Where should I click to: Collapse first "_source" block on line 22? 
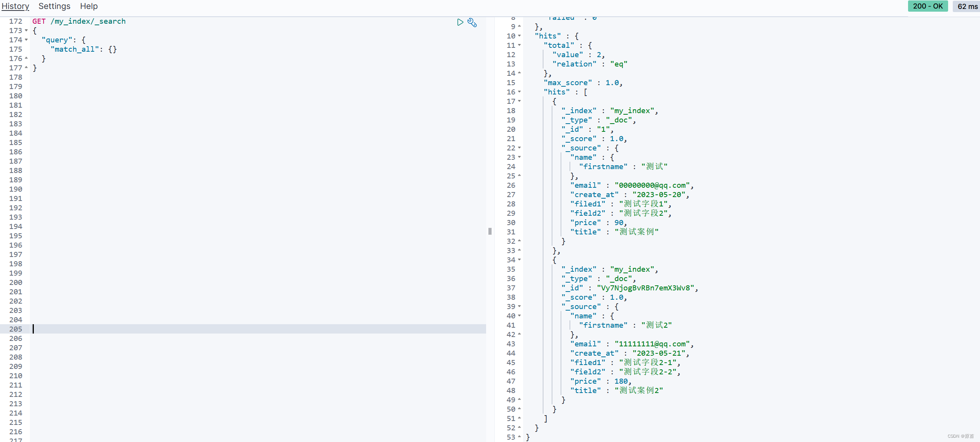[x=520, y=148]
